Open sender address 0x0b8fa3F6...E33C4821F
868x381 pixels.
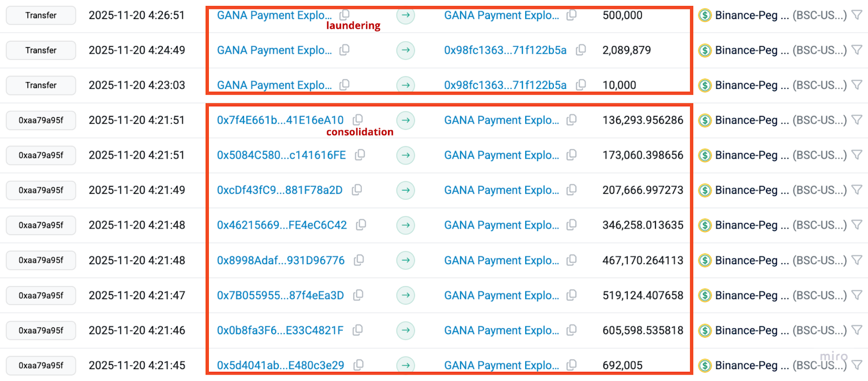coord(280,331)
